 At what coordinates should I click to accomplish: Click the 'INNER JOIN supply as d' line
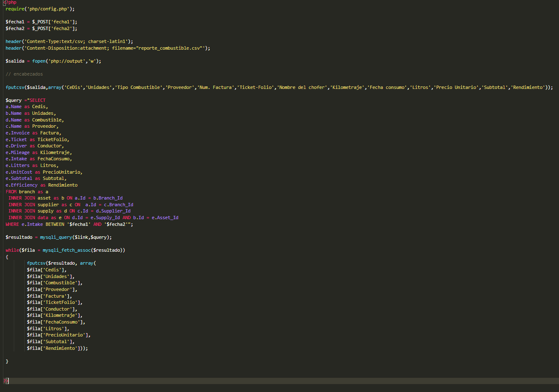[69, 211]
